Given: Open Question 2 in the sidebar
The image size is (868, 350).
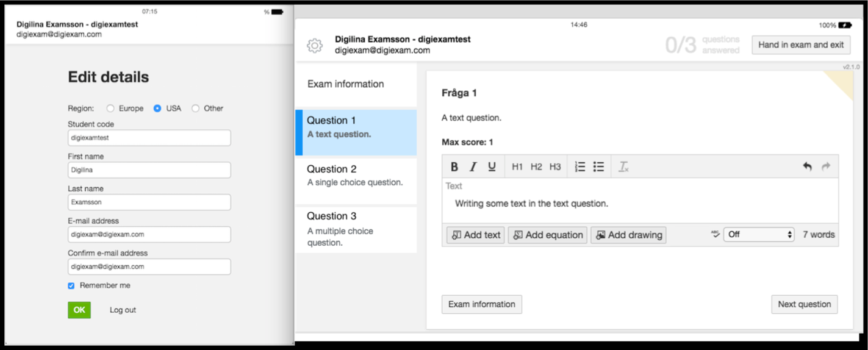Looking at the screenshot, I should 356,175.
